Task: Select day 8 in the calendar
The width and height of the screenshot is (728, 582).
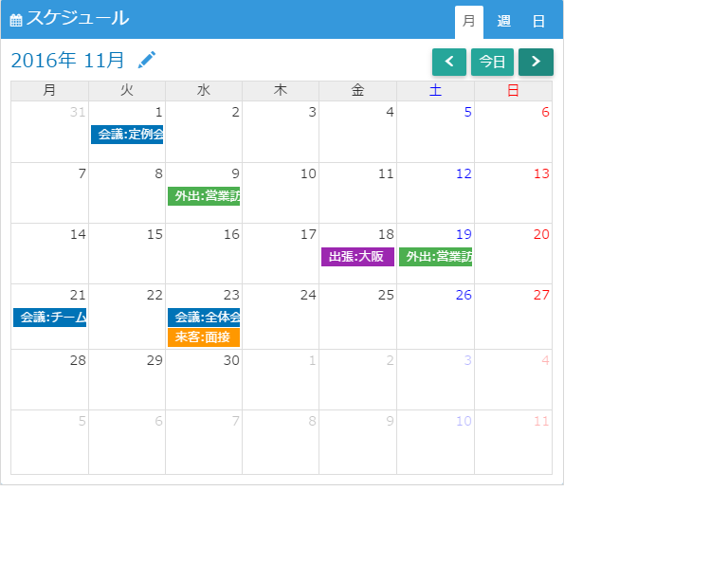Action: click(x=127, y=193)
